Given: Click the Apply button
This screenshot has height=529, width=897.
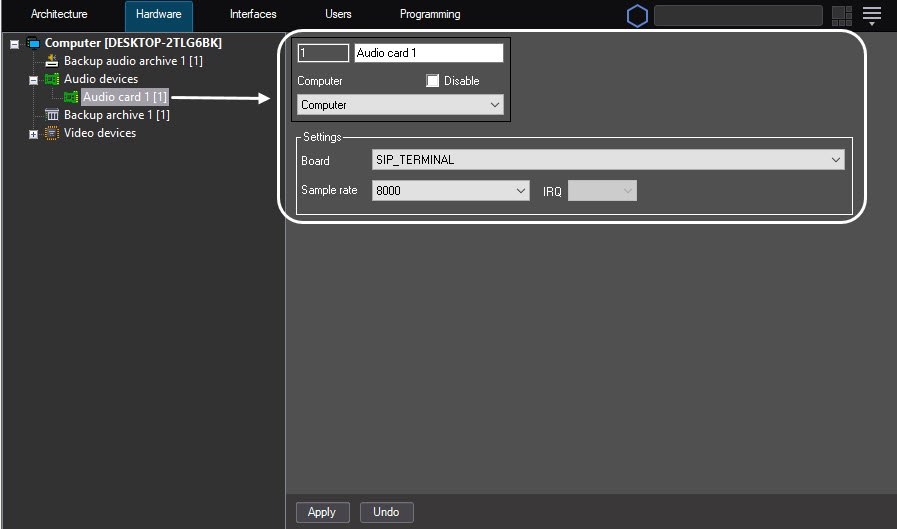Looking at the screenshot, I should (x=322, y=512).
